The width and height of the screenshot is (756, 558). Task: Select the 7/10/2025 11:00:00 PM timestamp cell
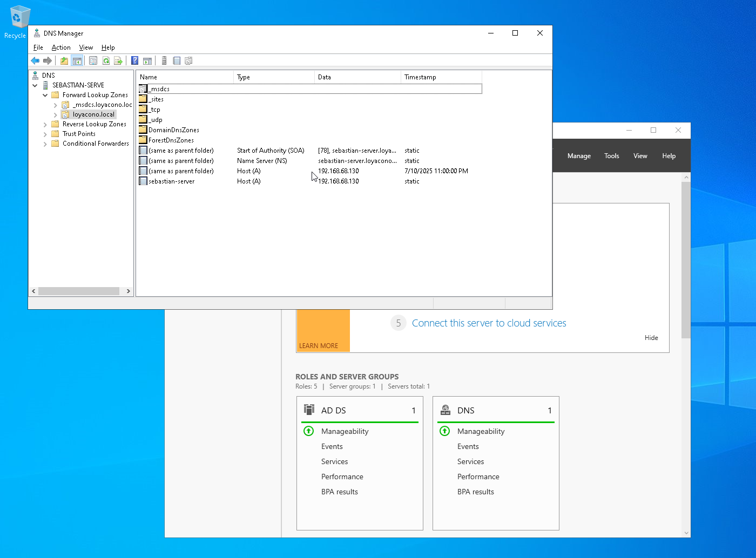[x=436, y=171]
